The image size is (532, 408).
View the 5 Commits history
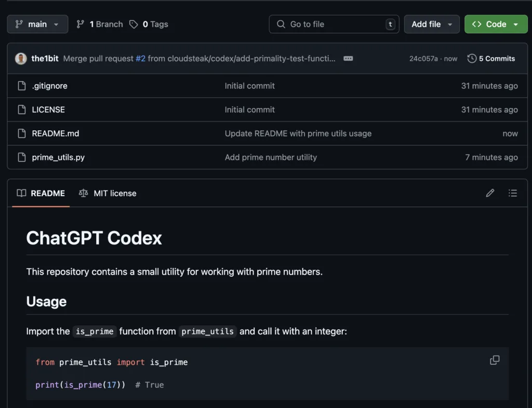click(491, 59)
